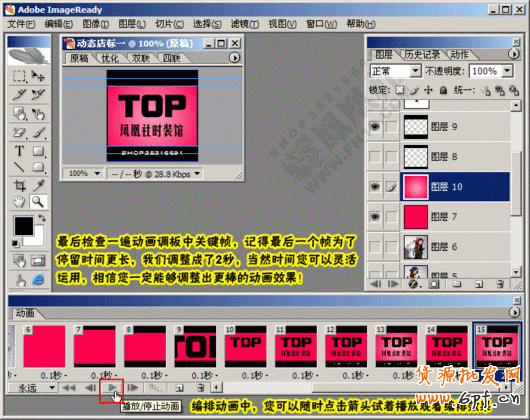Click the black foreground color swatch
Viewport: 530px width, 420px height.
[x=24, y=225]
